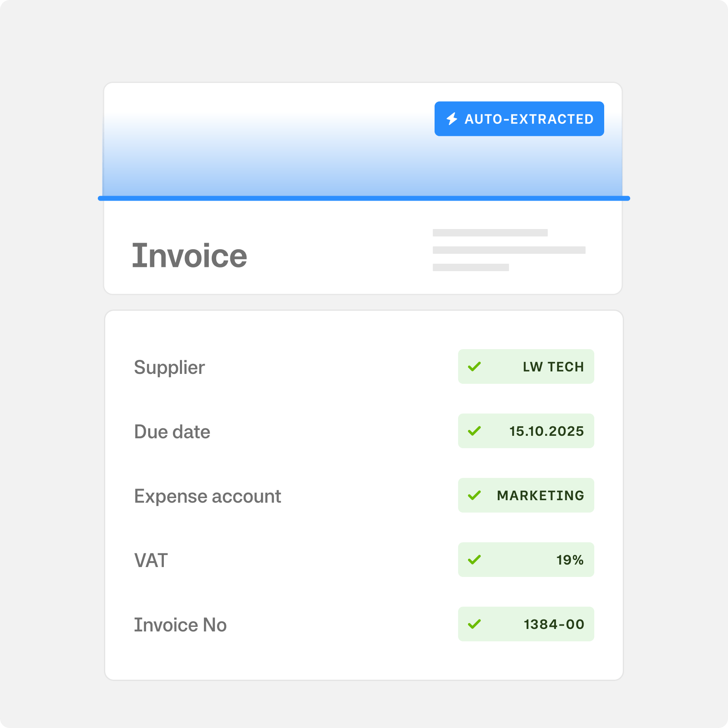
Task: Click the Supplier field label
Action: pos(169,367)
